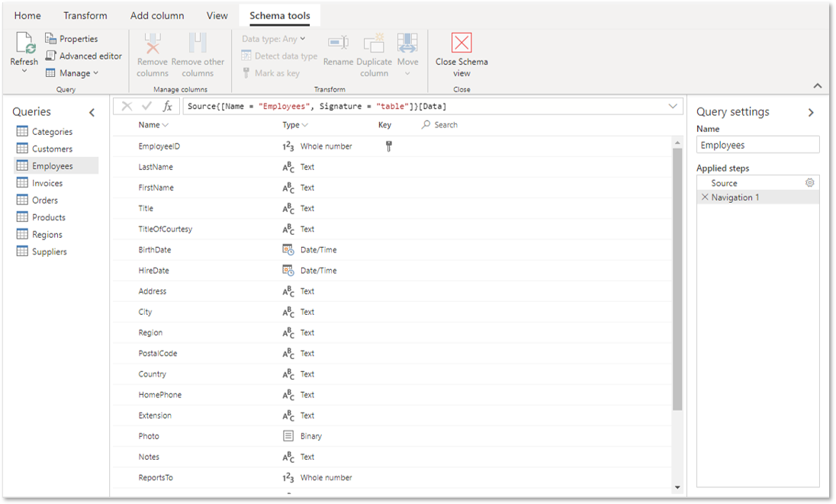This screenshot has width=836, height=504.
Task: Open the Name column sort dropdown
Action: tap(166, 125)
